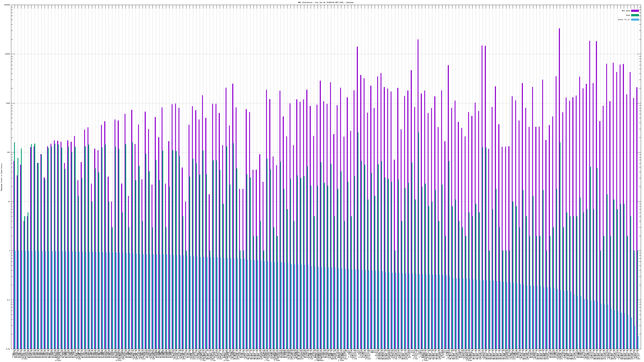Click the 0.01 y-axis tick label
Screen dimensions: 644x362
click(x=8, y=349)
